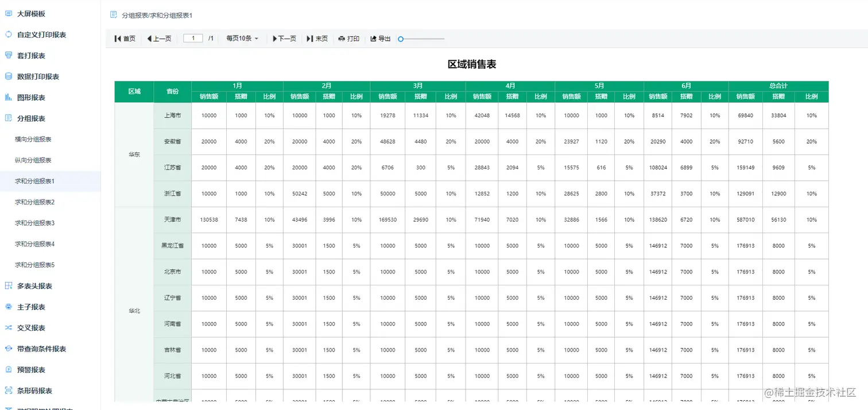Image resolution: width=868 pixels, height=410 pixels.
Task: Expand the 主子报表 menu group
Action: pyautogui.click(x=50, y=307)
